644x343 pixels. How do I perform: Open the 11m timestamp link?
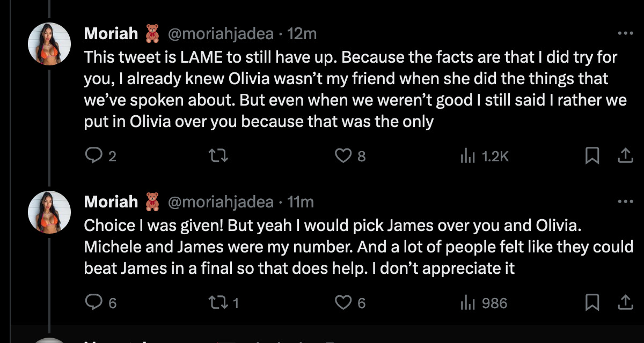(301, 202)
